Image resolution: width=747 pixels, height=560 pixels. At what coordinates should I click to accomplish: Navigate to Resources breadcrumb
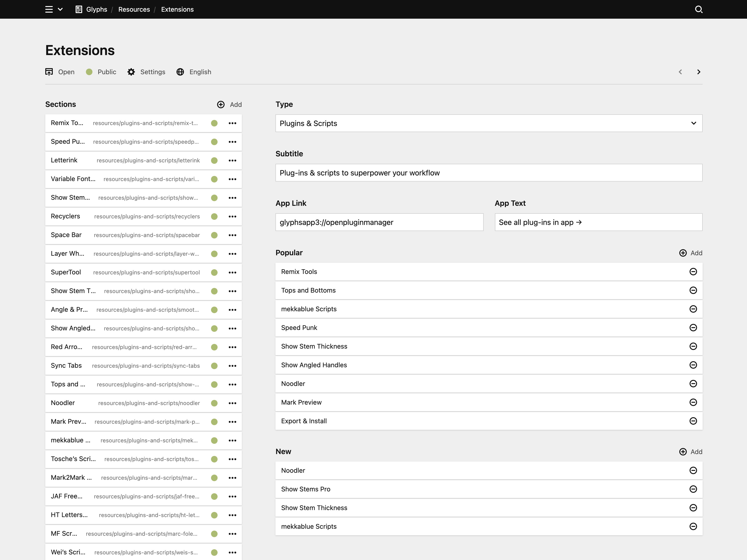[134, 10]
